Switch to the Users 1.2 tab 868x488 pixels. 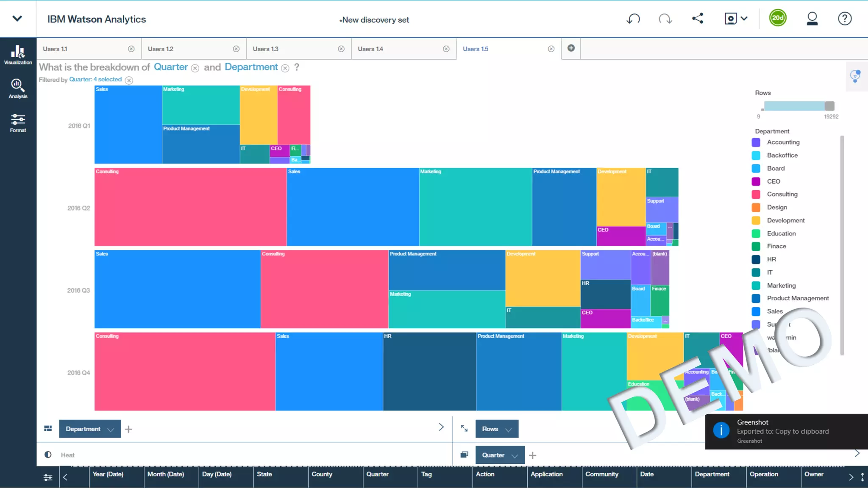[161, 49]
